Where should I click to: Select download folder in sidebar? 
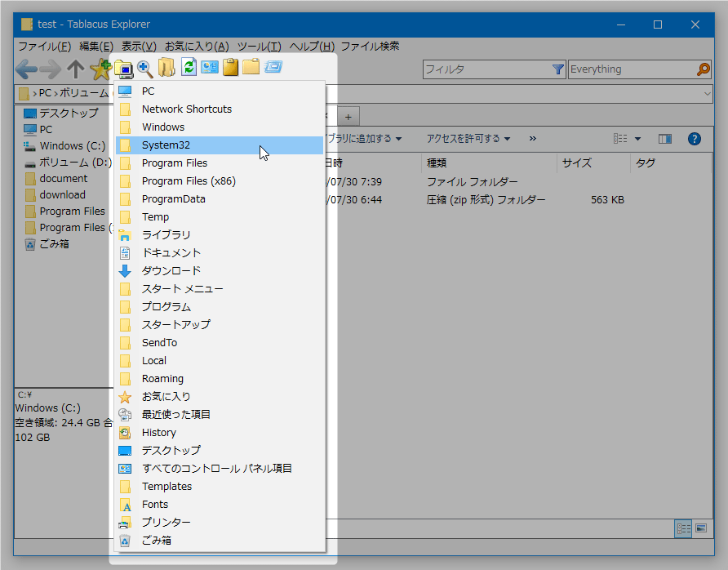pyautogui.click(x=55, y=194)
